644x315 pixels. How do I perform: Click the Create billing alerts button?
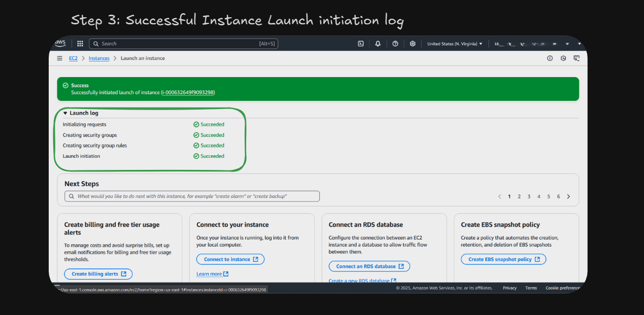coord(98,274)
